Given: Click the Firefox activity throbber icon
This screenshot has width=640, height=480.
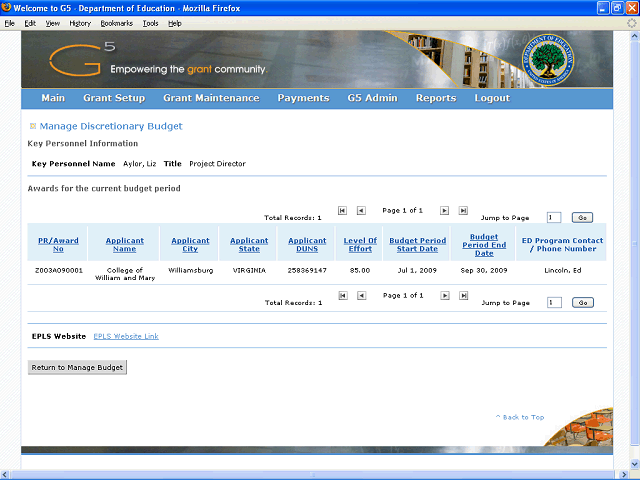Looking at the screenshot, I should point(631,23).
